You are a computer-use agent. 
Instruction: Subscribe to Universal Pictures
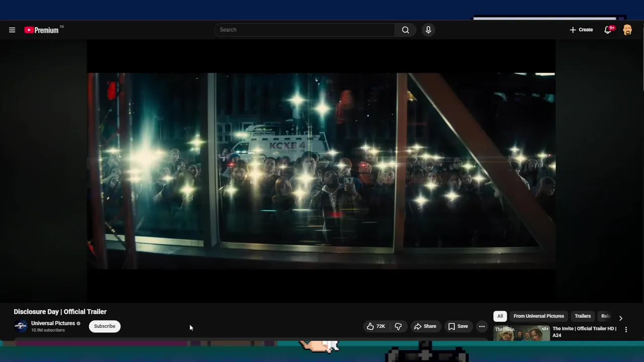click(105, 326)
